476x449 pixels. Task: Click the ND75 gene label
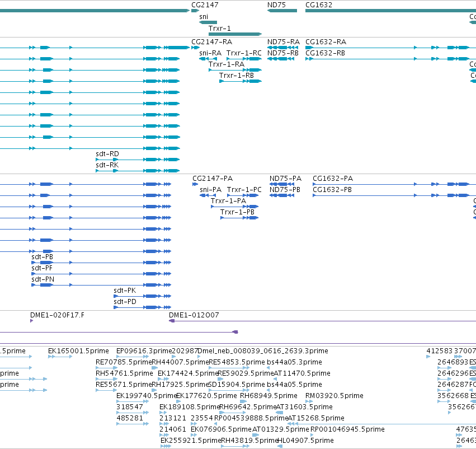tap(276, 5)
